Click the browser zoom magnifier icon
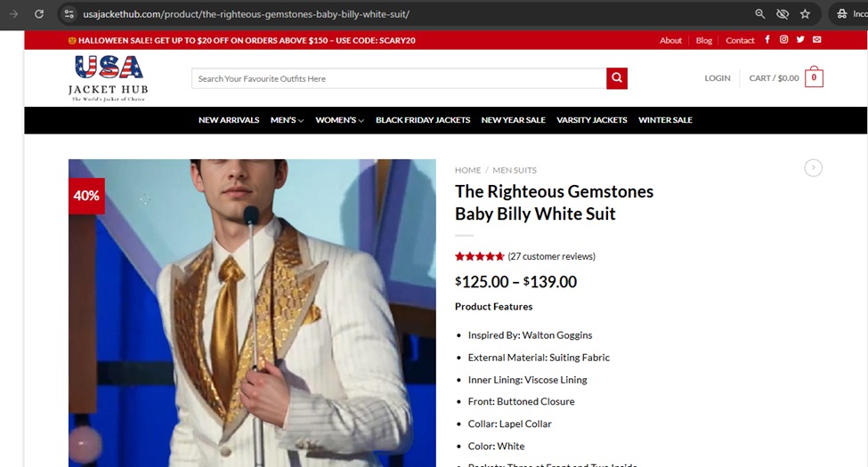868x467 pixels. (760, 14)
